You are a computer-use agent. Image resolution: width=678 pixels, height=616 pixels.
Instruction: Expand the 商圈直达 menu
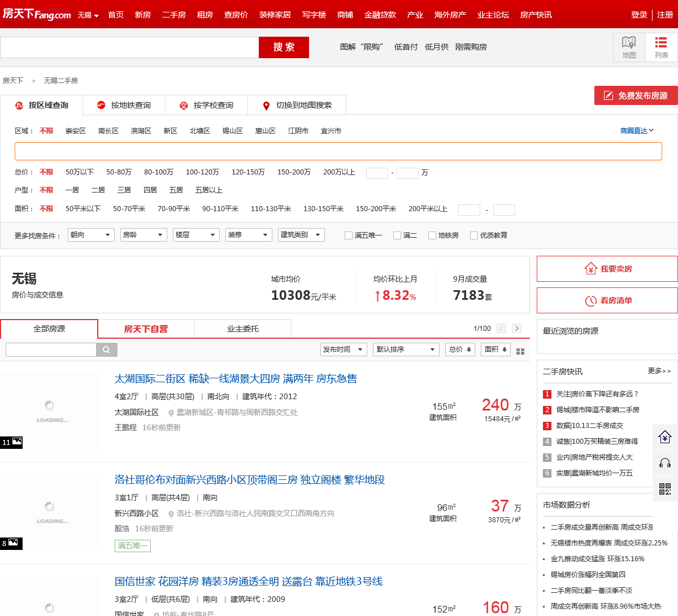click(x=637, y=130)
